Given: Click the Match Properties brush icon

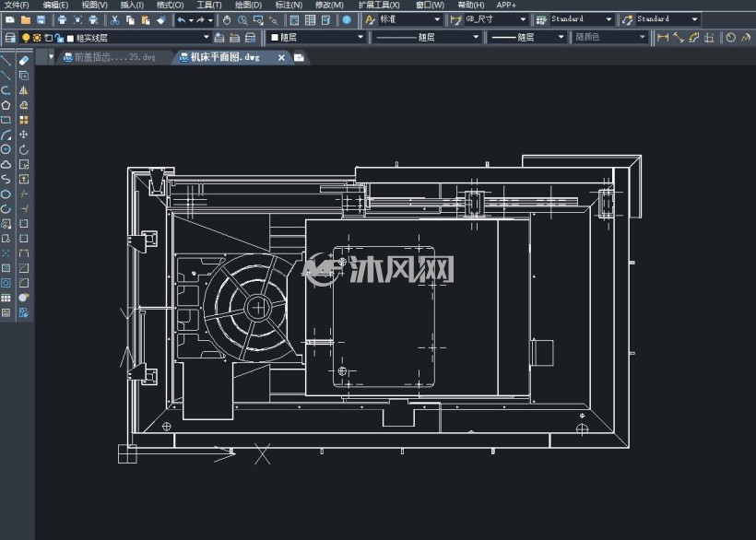Looking at the screenshot, I should [161, 20].
